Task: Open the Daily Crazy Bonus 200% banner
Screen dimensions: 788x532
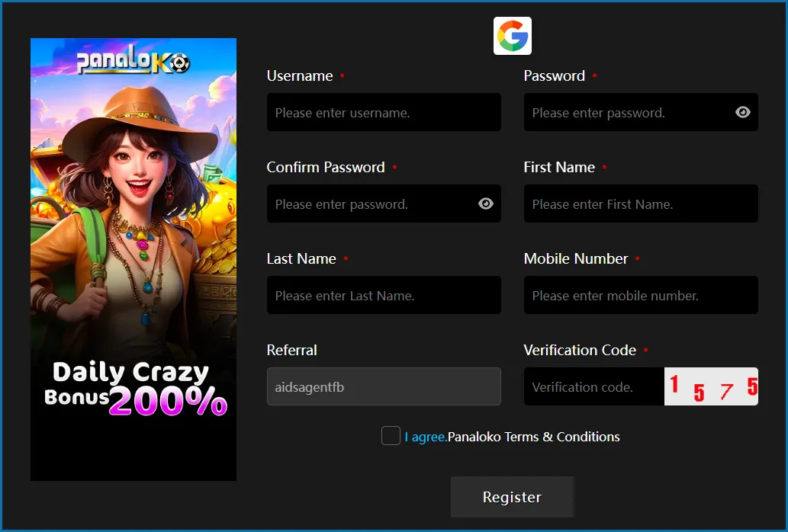Action: click(133, 259)
